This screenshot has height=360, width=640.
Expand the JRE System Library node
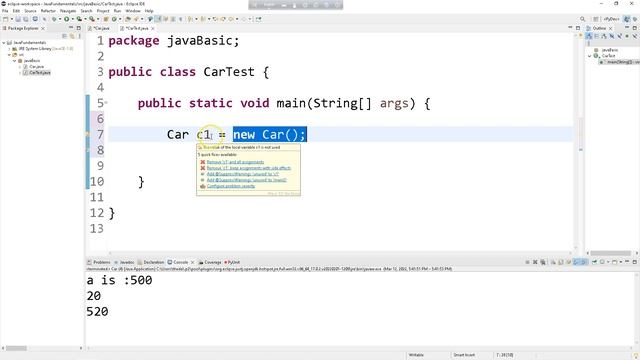(x=9, y=49)
